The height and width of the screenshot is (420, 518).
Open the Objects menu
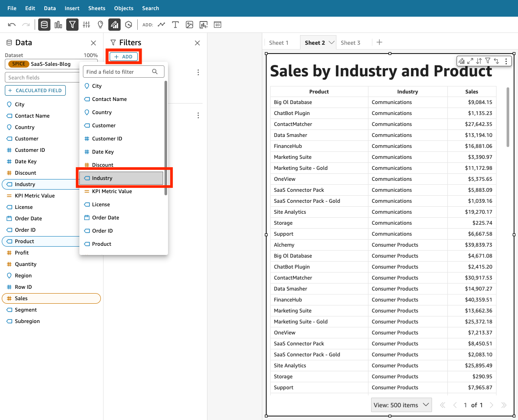pyautogui.click(x=124, y=8)
